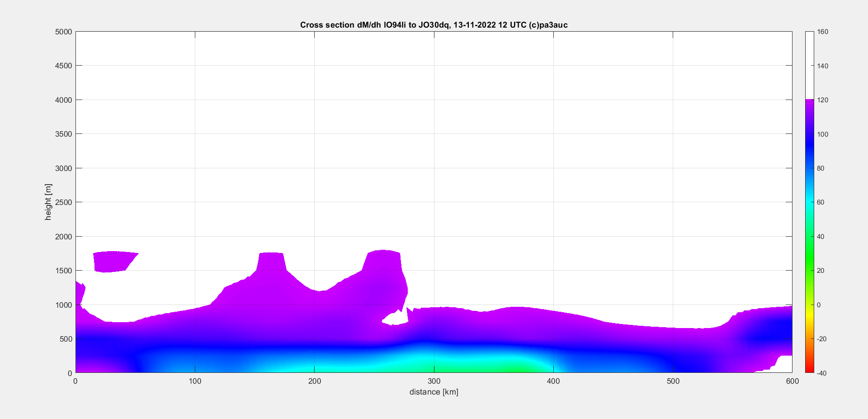Click the colorbar tick label 160
Screen dimensions: 868x419
(823, 32)
